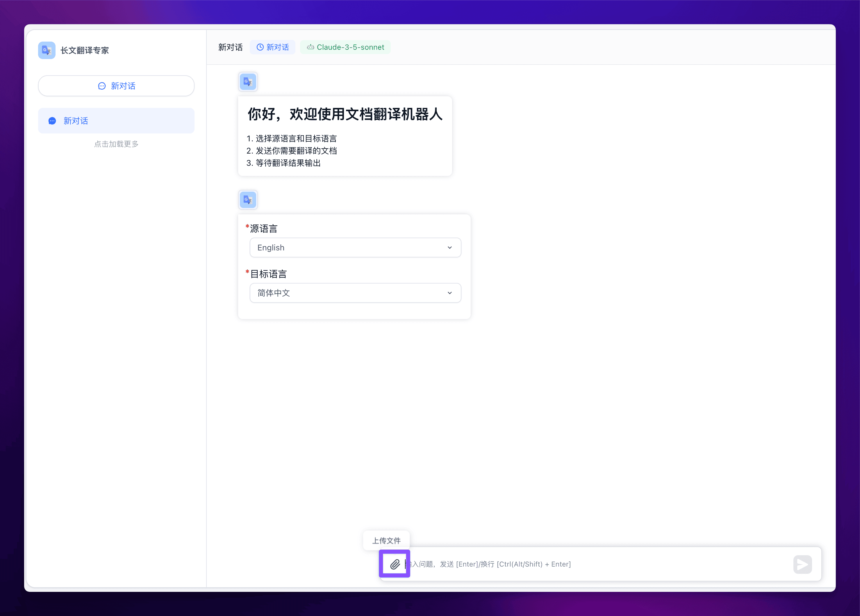Click the clock icon in header tag

click(x=260, y=47)
